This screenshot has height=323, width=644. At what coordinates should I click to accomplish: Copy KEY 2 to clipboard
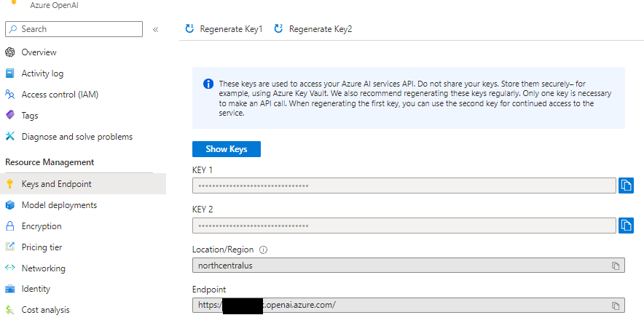[626, 226]
